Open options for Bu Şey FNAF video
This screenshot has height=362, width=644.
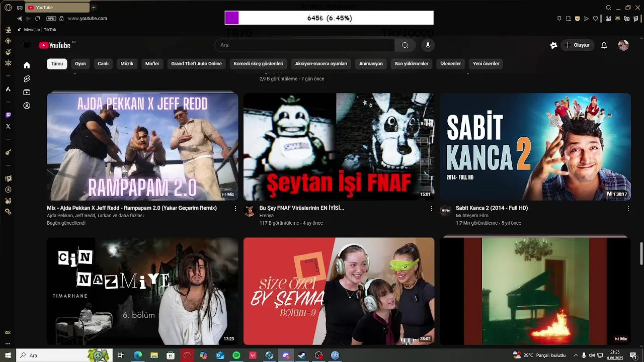tap(431, 208)
